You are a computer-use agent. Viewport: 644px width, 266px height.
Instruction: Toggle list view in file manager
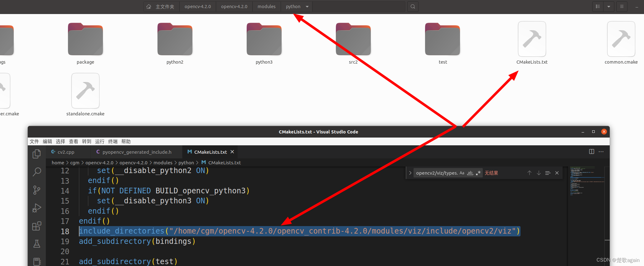[x=598, y=7]
